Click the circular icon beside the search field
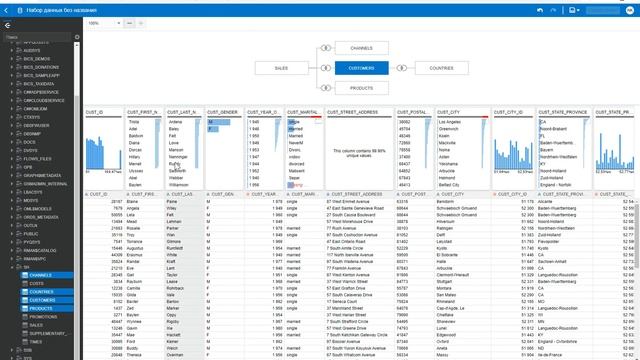Screen dimensions: 640x360 click(x=77, y=37)
